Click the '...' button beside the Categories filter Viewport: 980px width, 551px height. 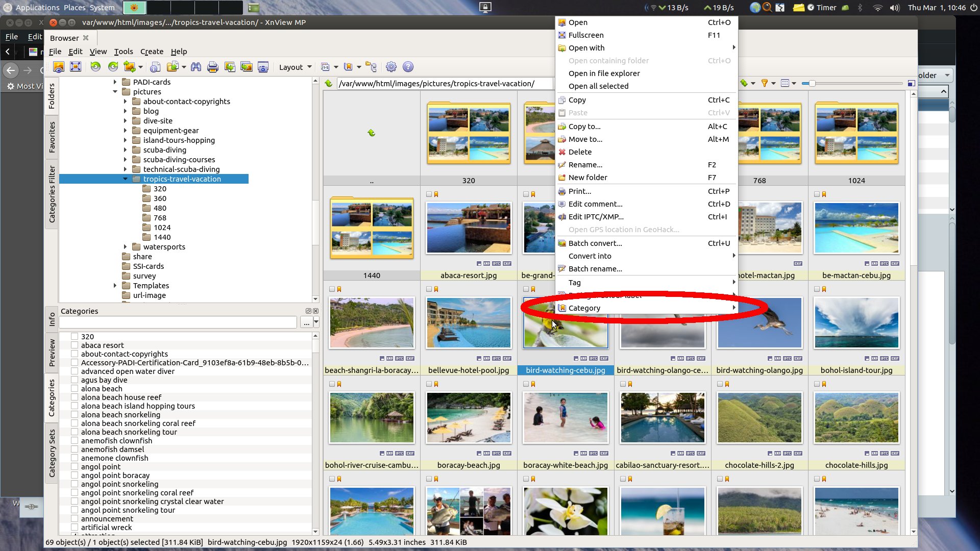point(306,322)
